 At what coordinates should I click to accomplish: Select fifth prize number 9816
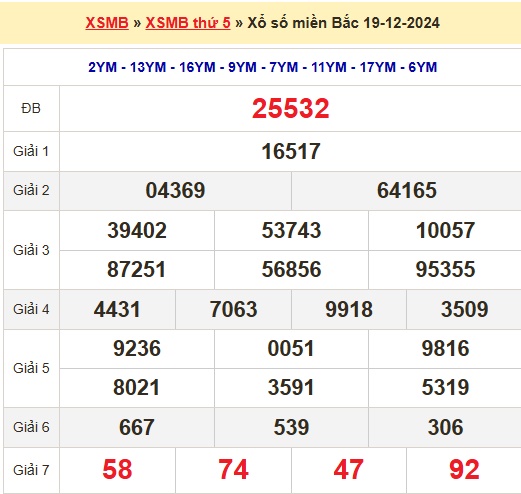(445, 349)
